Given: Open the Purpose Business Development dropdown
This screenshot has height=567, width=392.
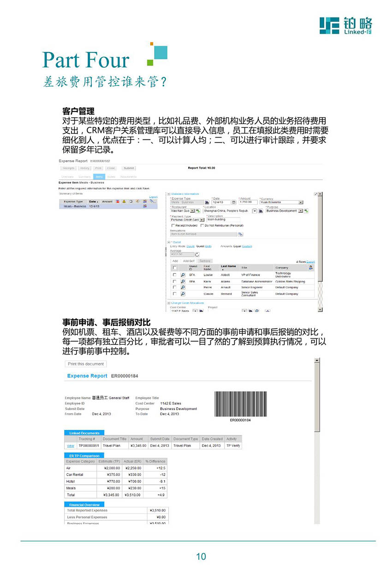Looking at the screenshot, I should (301, 211).
